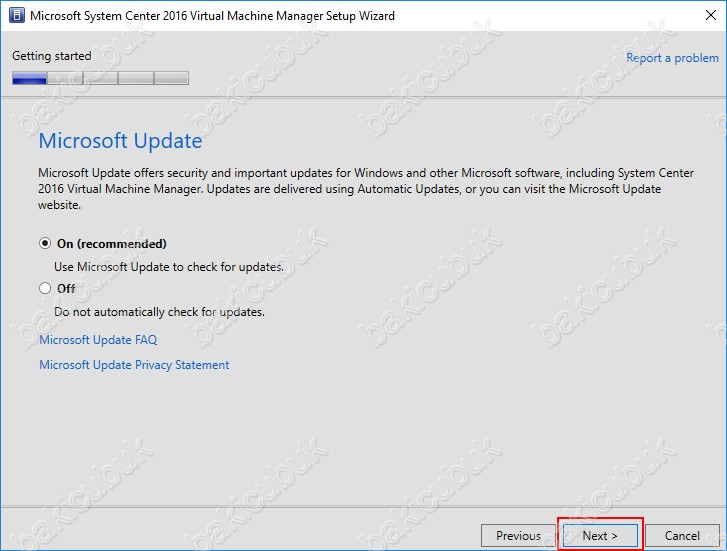Click the setup wizard title bar icon
This screenshot has width=727, height=551.
tap(17, 15)
